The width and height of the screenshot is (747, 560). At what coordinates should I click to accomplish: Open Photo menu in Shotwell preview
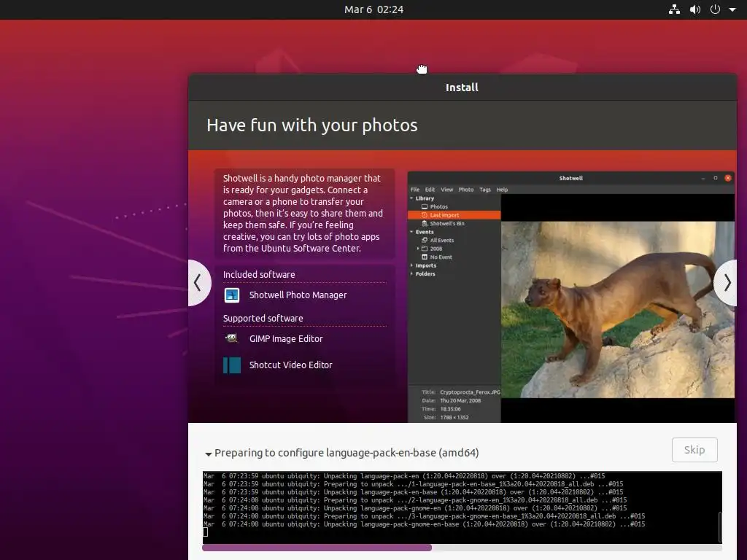(x=466, y=190)
